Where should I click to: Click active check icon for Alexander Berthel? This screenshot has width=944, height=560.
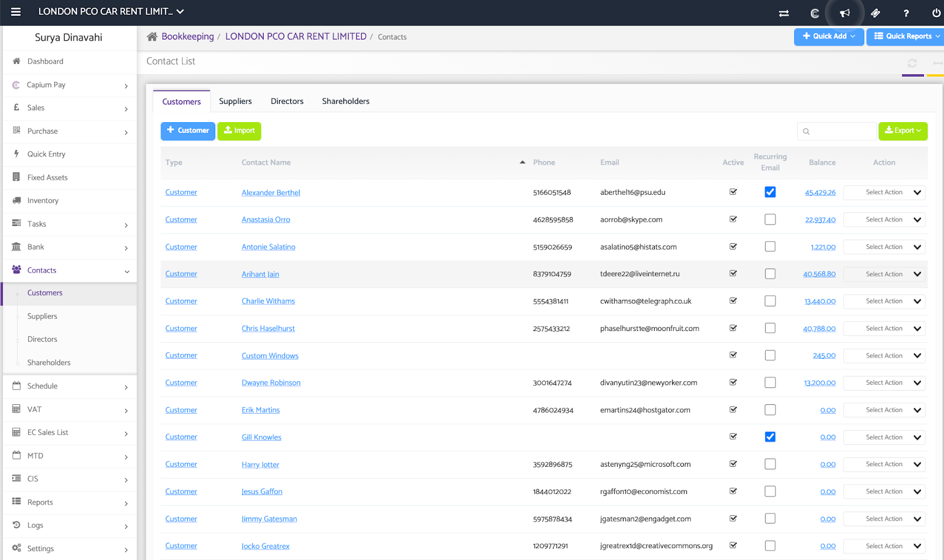733,192
